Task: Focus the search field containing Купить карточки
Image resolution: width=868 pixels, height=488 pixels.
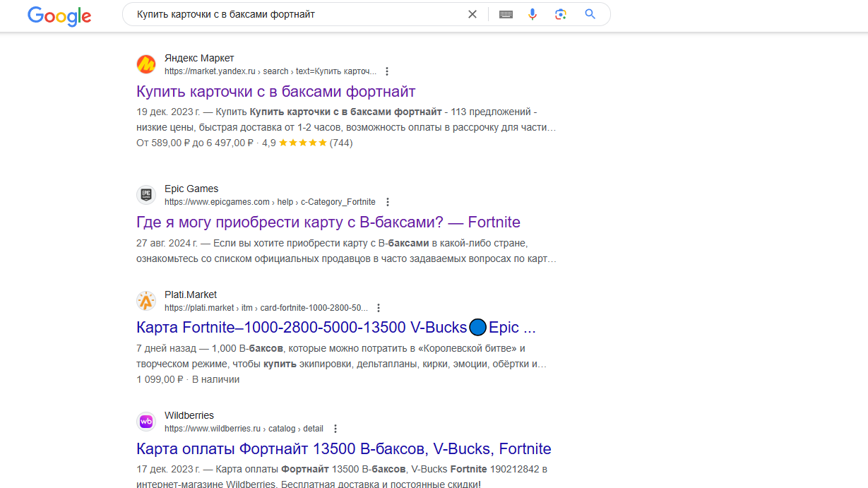Action: click(297, 14)
